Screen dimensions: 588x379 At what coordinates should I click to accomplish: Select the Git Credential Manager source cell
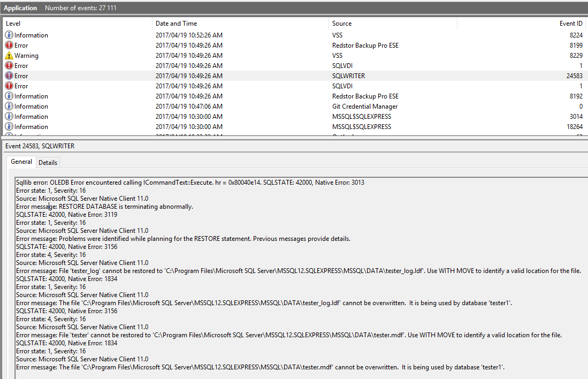365,107
